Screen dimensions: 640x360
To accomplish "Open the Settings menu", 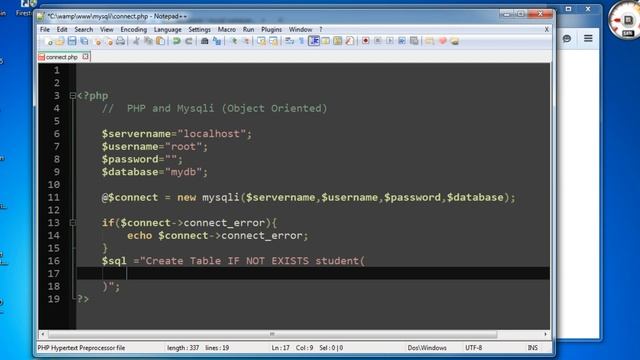I will click(199, 29).
